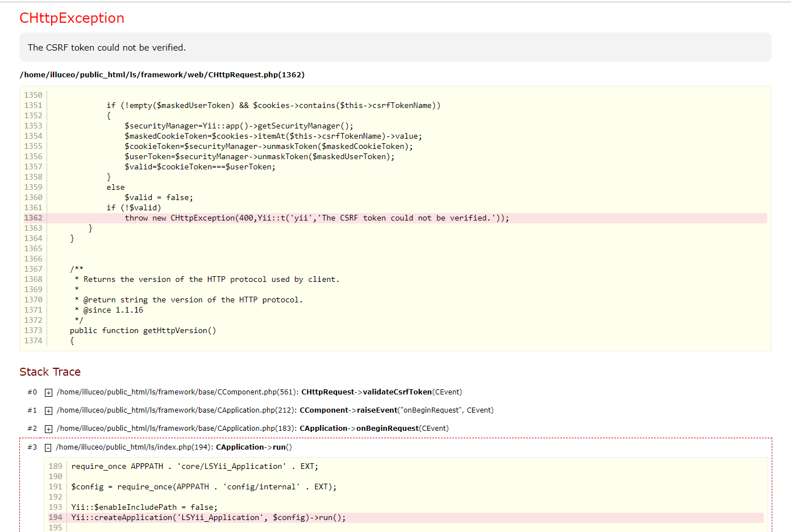Click highlighted throw new CHttpException line
The height and width of the screenshot is (532, 791).
tap(317, 218)
